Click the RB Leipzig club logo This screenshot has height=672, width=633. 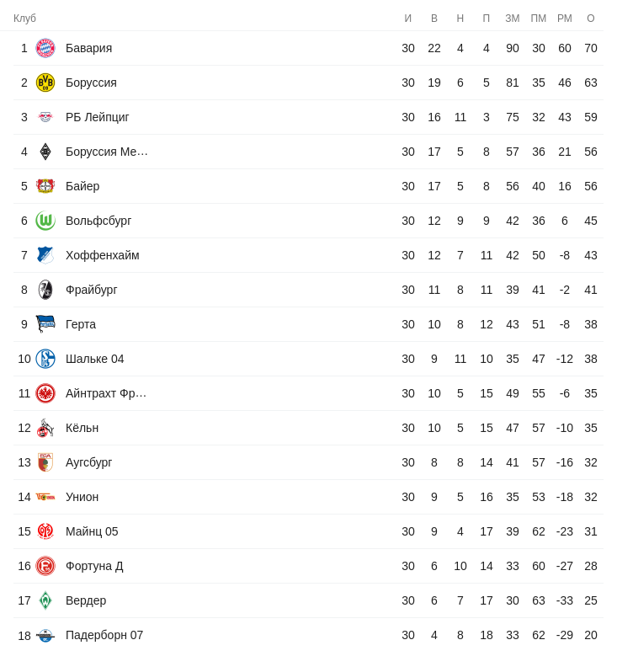[x=45, y=117]
